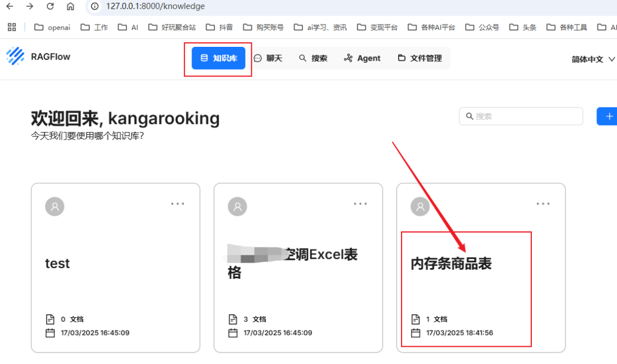The image size is (617, 364).
Task: Open the Agent workflow icon
Action: 348,58
